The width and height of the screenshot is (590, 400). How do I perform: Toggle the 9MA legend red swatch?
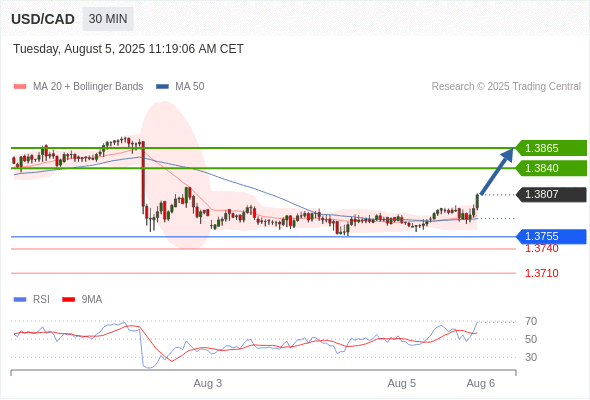coord(68,300)
